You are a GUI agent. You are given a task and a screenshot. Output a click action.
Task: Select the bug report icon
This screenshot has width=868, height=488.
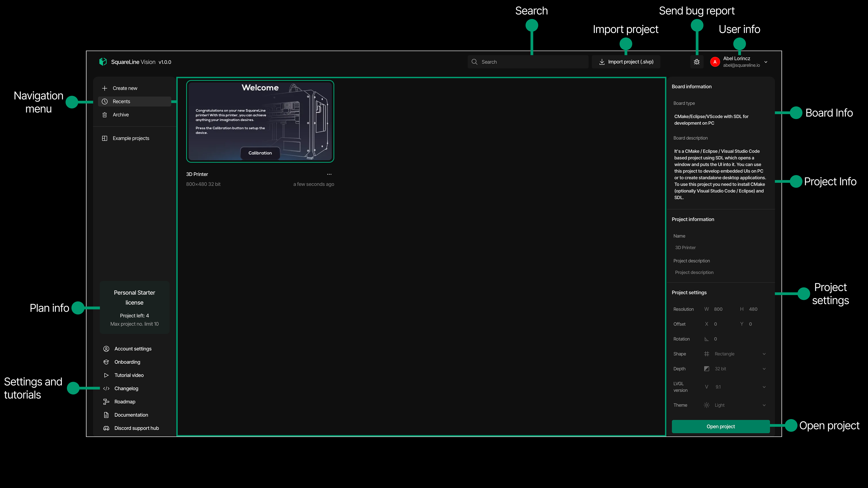[x=696, y=62]
